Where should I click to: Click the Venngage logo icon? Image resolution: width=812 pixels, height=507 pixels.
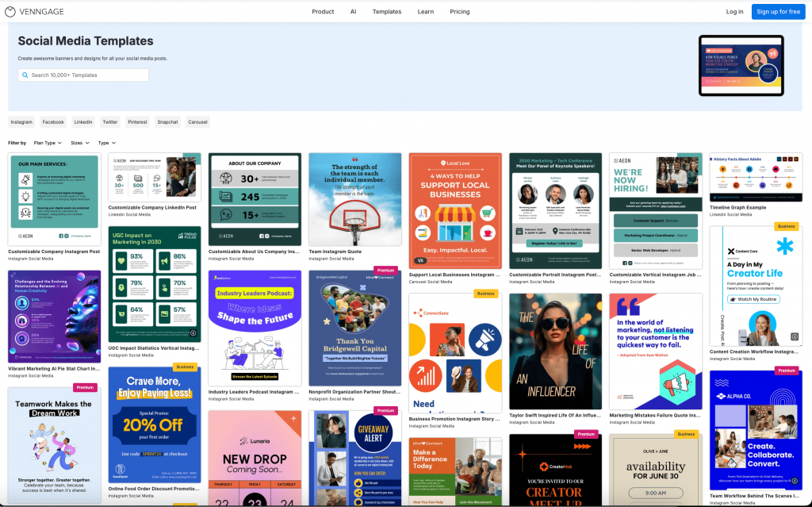point(10,12)
